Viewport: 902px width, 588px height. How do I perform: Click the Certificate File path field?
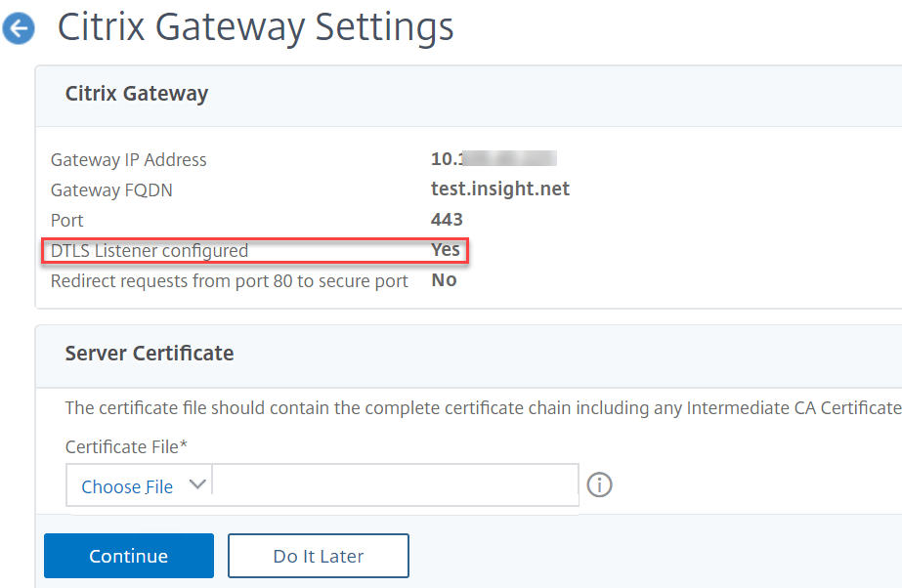coord(395,484)
